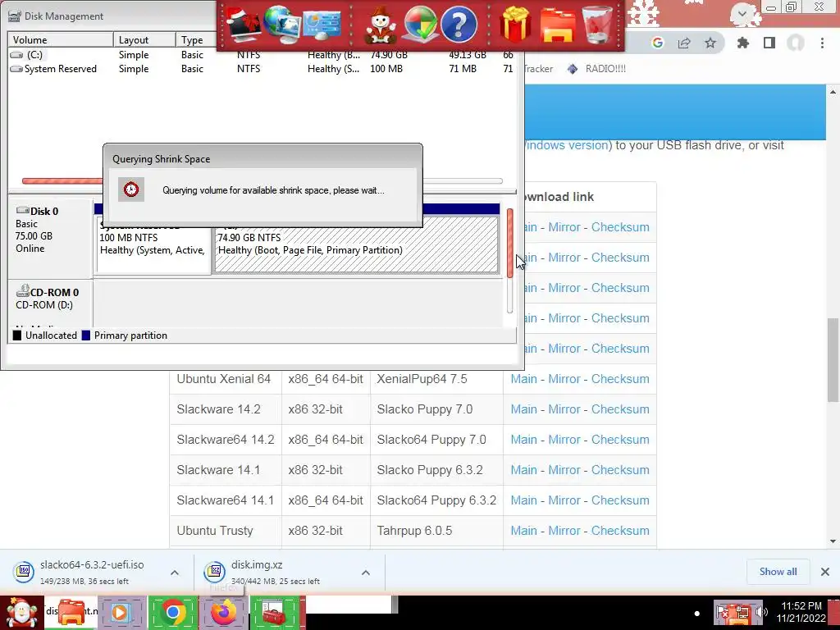This screenshot has height=630, width=840.
Task: Open Main link for Slacko Puppy 6.3.2
Action: click(523, 470)
